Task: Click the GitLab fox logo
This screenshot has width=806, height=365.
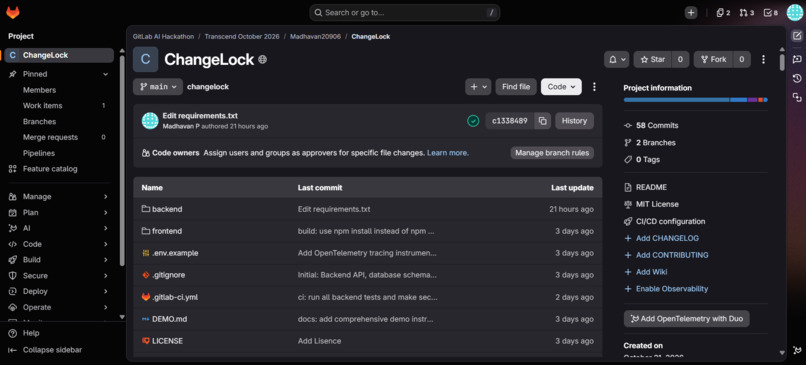Action: coord(12,12)
